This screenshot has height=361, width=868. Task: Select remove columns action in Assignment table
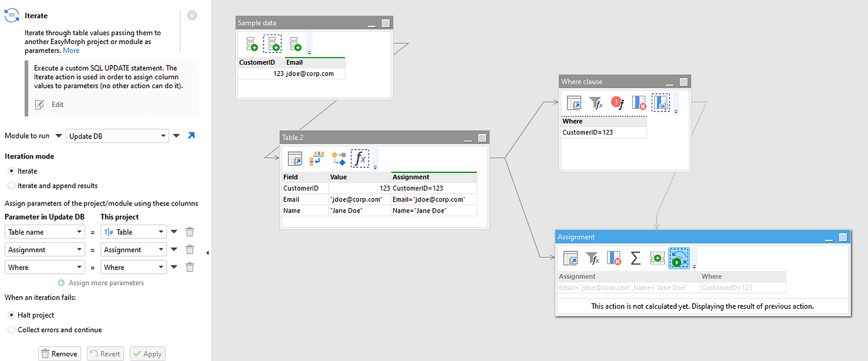click(x=614, y=258)
